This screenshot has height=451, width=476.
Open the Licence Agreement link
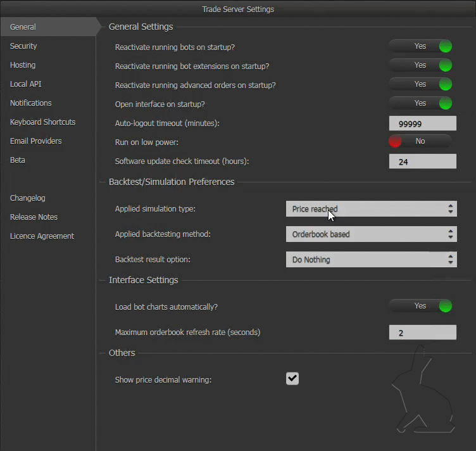(x=42, y=236)
